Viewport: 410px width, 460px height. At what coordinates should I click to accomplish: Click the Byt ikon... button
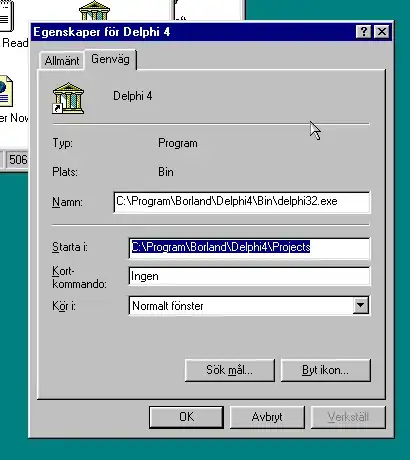326,370
